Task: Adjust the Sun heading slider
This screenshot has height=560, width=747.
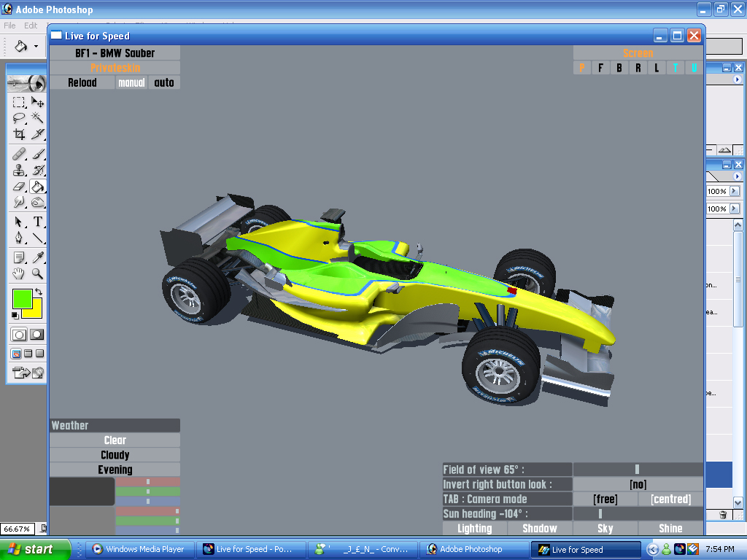Action: click(638, 514)
